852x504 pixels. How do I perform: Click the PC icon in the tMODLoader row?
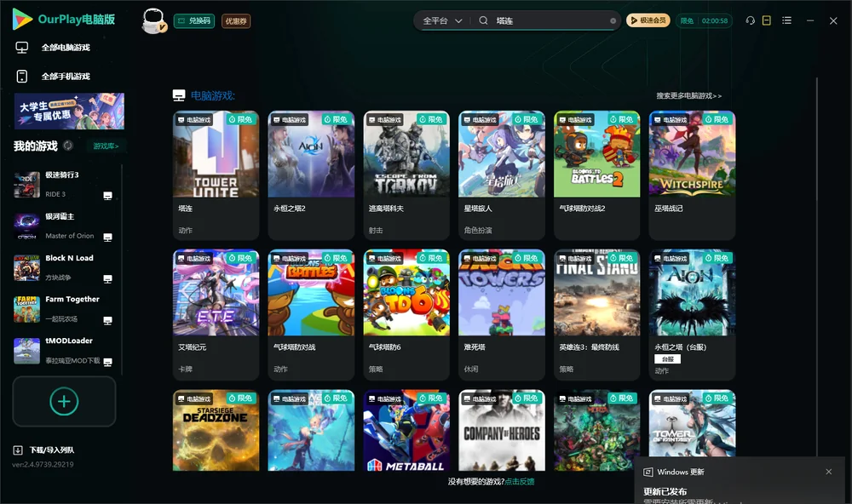pyautogui.click(x=107, y=362)
